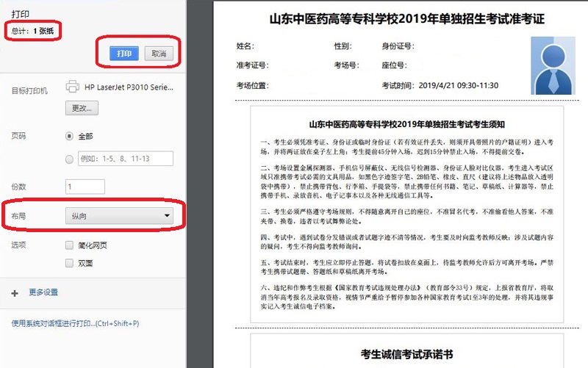Open 使用系统对话框进行打印 link

tap(75, 323)
